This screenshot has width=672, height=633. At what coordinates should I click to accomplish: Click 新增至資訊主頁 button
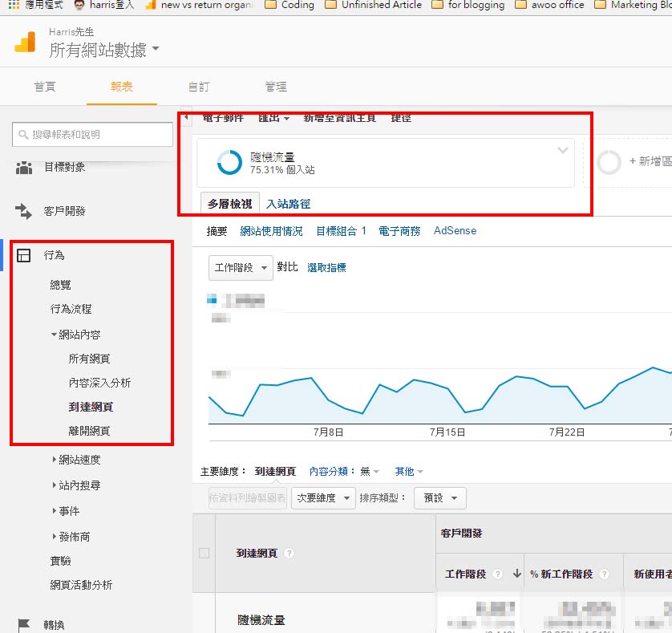click(x=340, y=118)
